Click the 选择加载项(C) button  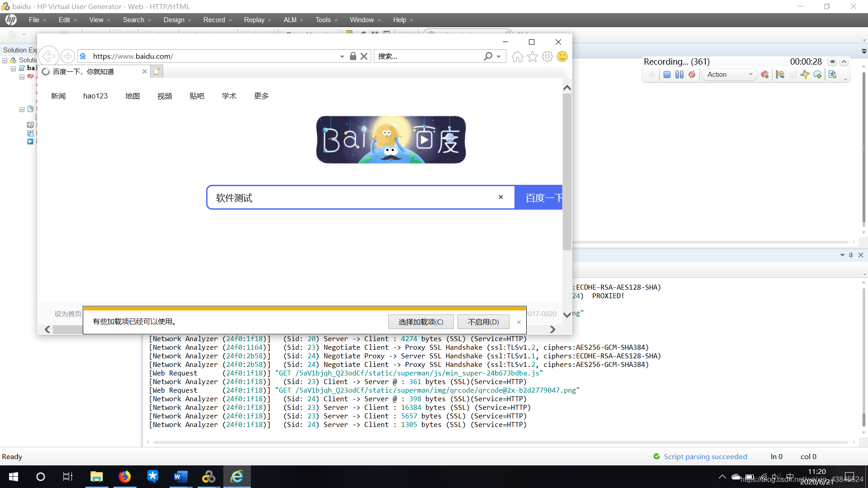[x=420, y=322]
